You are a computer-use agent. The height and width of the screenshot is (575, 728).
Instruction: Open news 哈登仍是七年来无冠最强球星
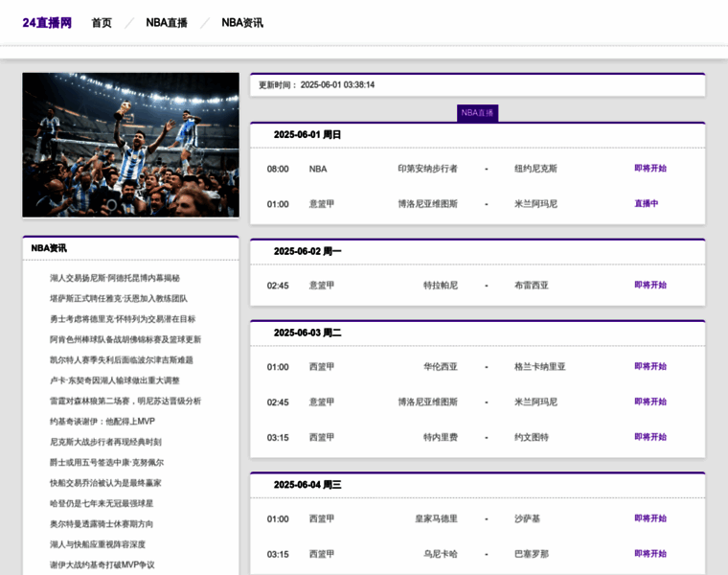click(x=102, y=503)
